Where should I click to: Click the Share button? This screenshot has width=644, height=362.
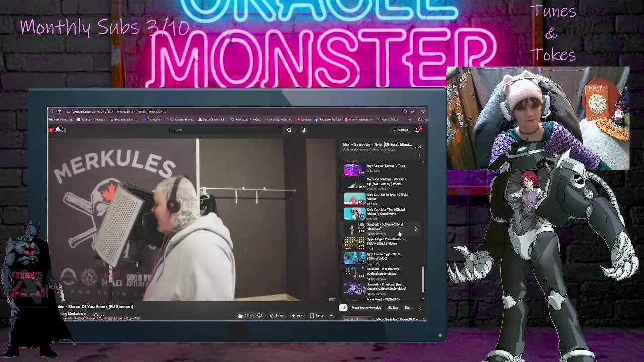pos(277,316)
